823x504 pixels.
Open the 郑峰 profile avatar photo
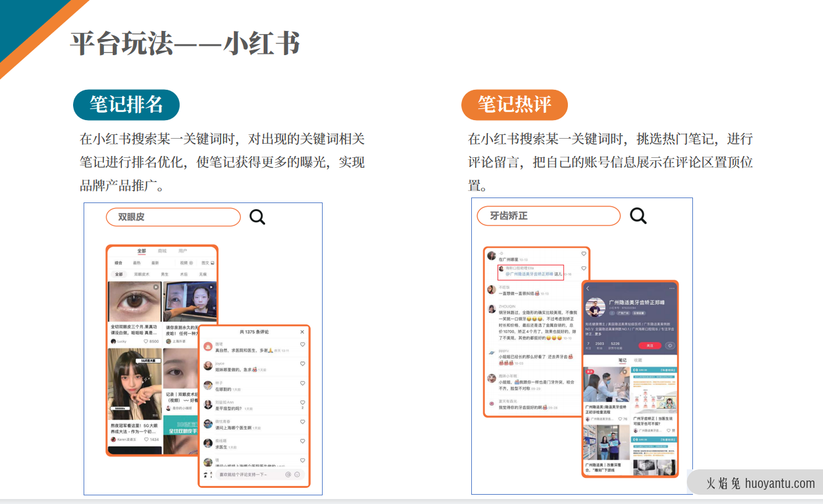pos(596,307)
